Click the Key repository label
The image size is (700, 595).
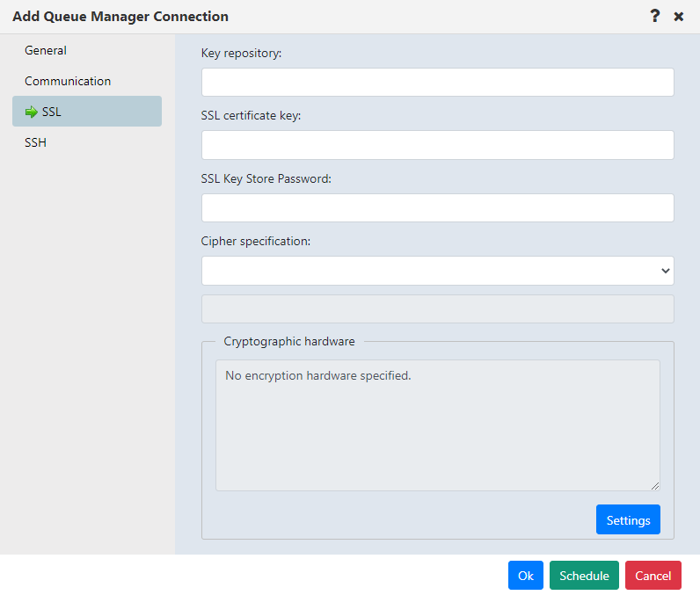241,53
